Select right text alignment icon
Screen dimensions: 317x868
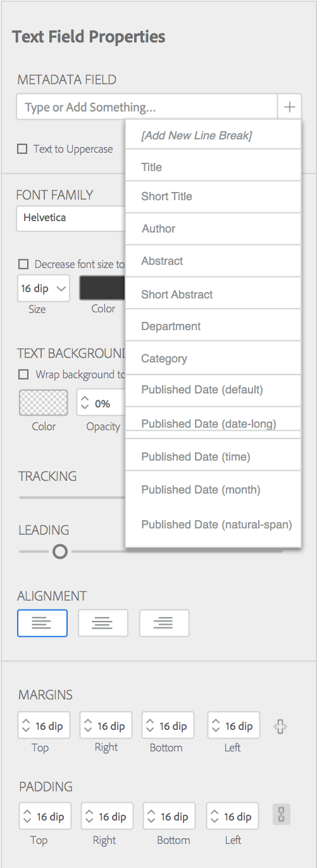(164, 623)
